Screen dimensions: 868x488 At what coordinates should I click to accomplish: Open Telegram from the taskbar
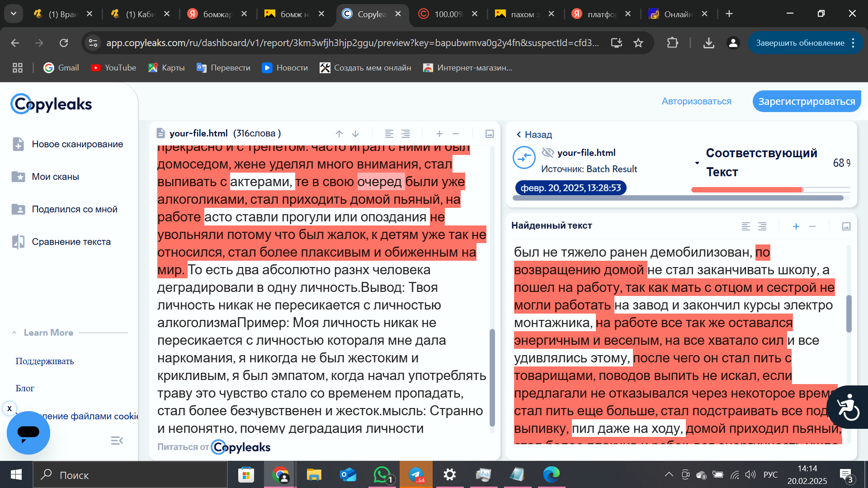click(x=416, y=474)
